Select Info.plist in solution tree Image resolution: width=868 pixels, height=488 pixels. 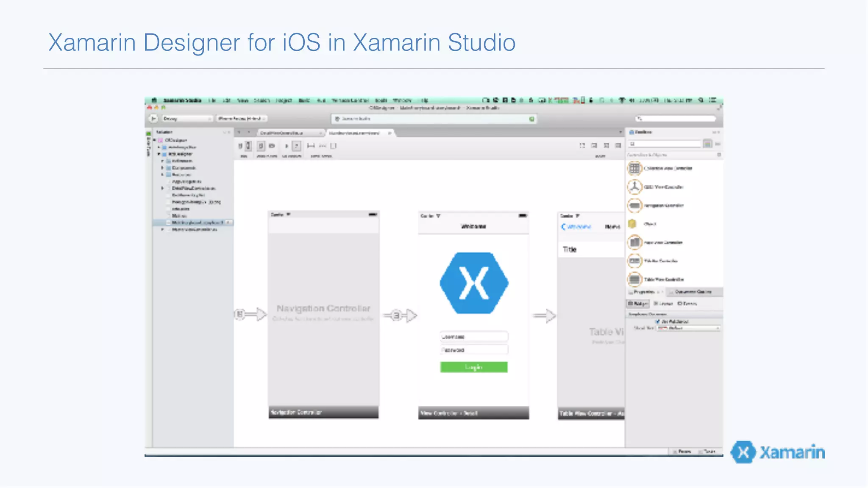pos(180,209)
